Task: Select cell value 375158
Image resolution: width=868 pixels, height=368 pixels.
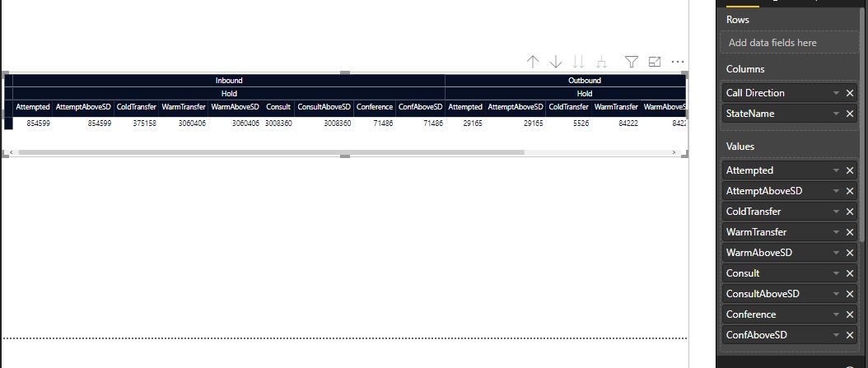Action: (x=144, y=123)
